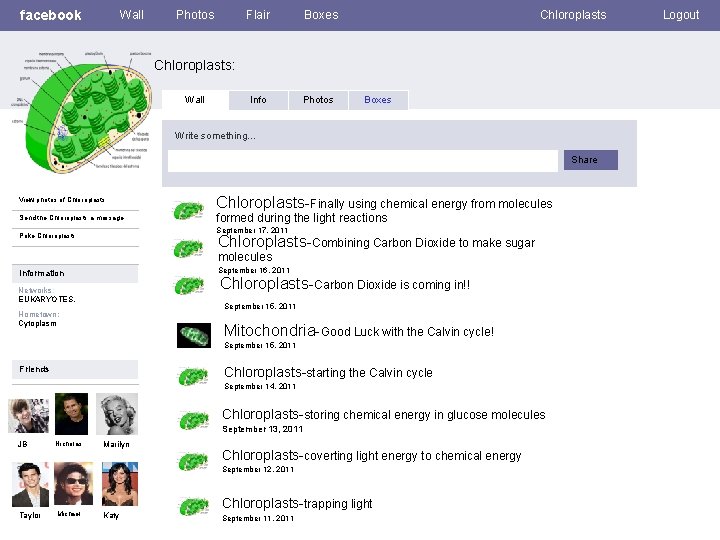This screenshot has width=720, height=540.
Task: Click the Write something text field
Action: click(363, 161)
